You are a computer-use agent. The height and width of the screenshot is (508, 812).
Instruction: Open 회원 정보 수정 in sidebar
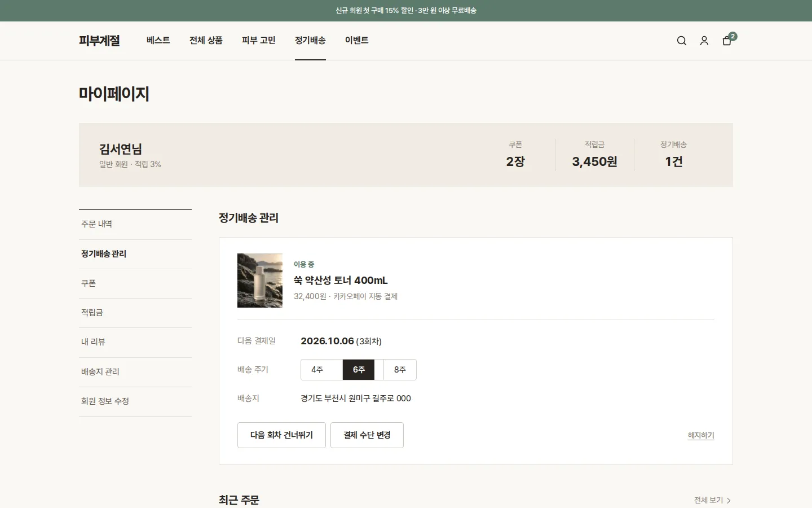135,401
